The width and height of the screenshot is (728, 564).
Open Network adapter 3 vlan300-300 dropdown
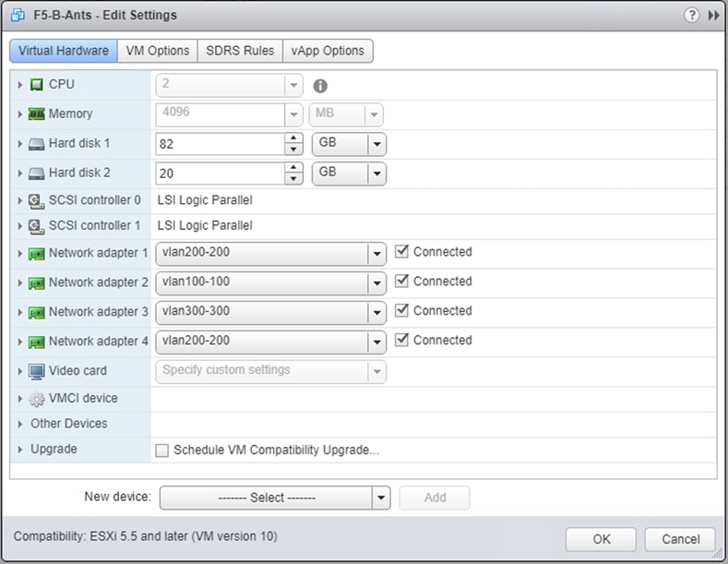270,313
